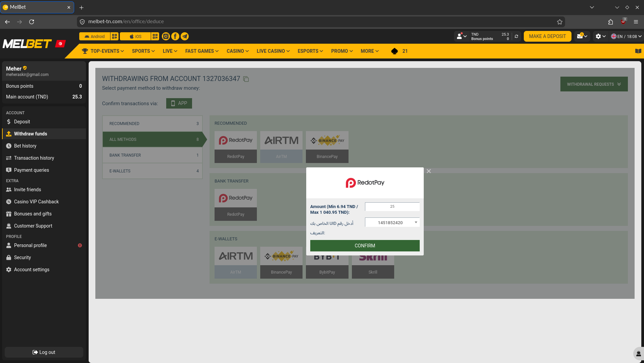The image size is (644, 363).
Task: Open the user account dropdown
Action: tap(462, 36)
